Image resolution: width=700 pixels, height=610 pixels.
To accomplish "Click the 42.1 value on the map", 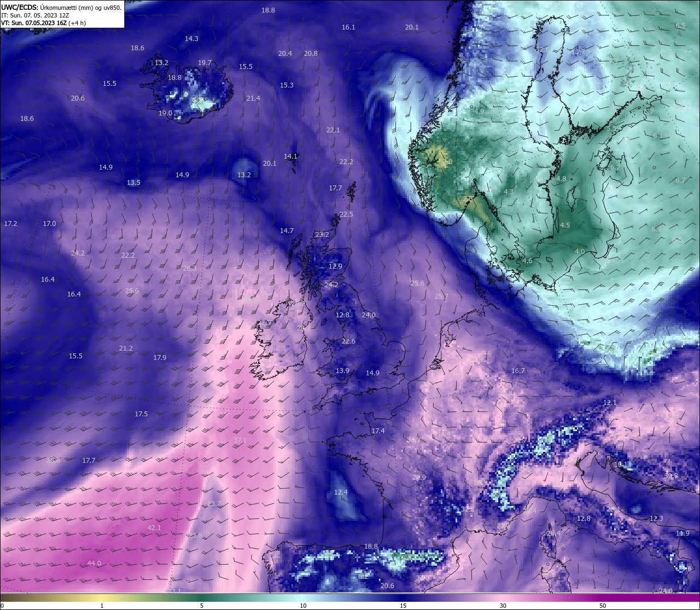I will point(154,527).
